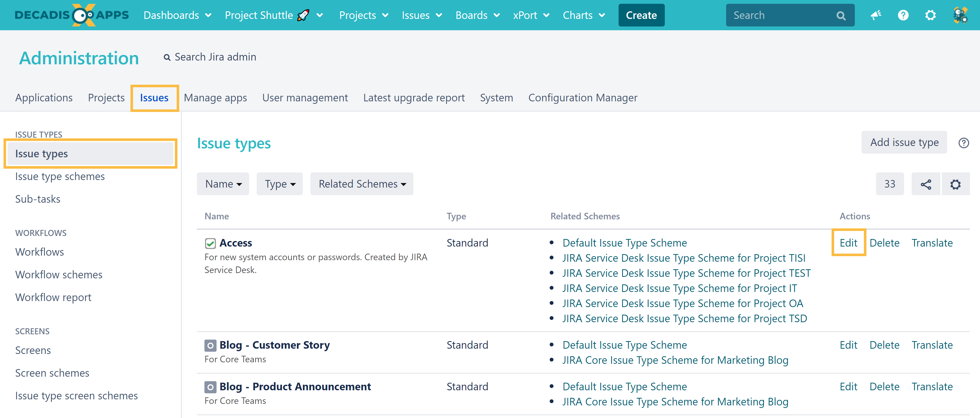The width and height of the screenshot is (980, 418).
Task: Expand the Projects top menu
Action: tap(364, 15)
